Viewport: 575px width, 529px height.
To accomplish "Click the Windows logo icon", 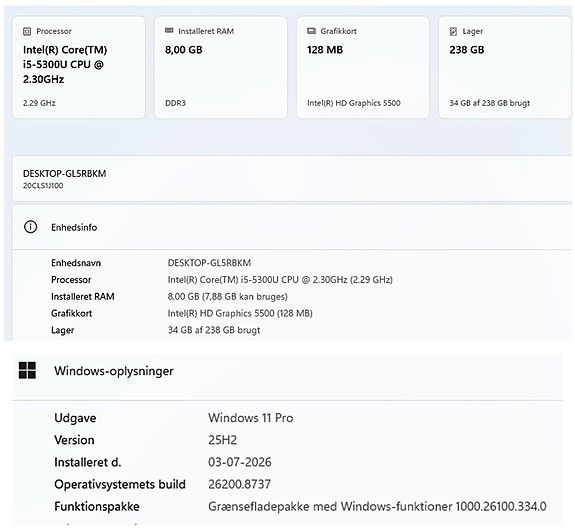I will click(x=28, y=370).
